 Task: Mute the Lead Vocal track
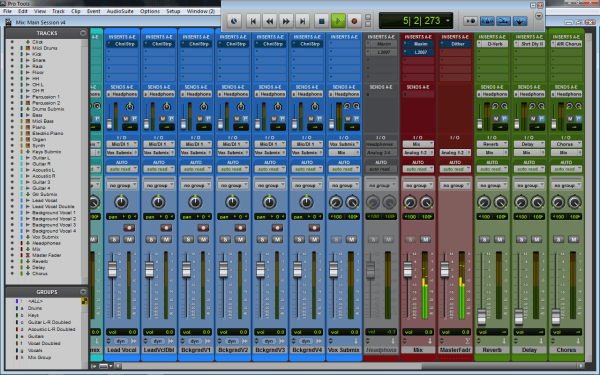pyautogui.click(x=129, y=240)
